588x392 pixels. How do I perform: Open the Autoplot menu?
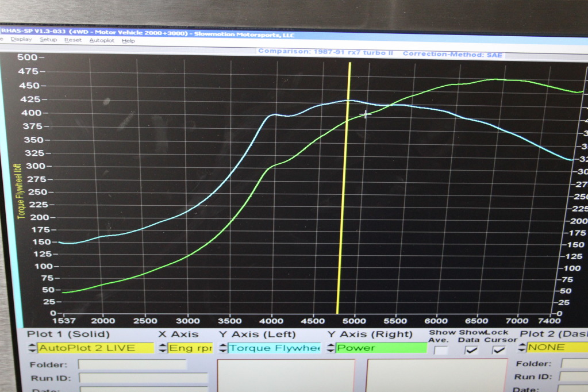[102, 40]
